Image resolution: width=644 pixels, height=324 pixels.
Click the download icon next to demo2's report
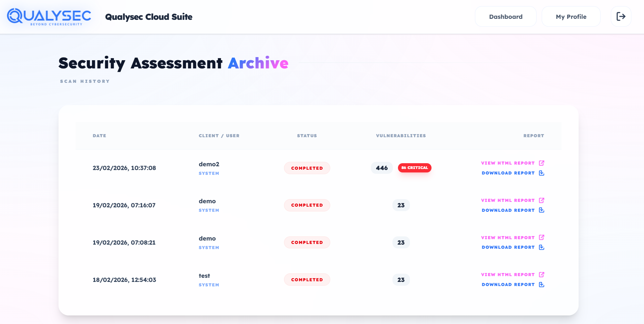pyautogui.click(x=541, y=173)
